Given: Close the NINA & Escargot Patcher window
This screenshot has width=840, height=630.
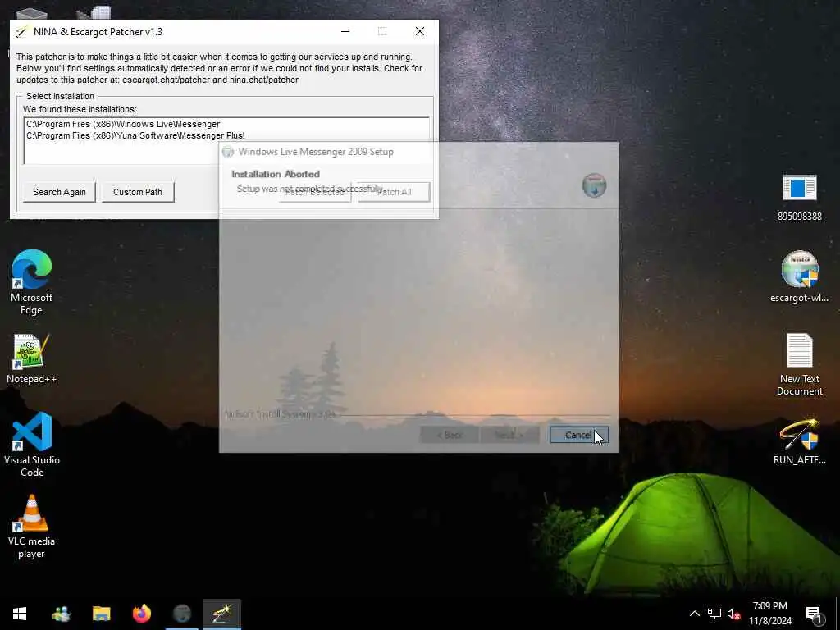Looking at the screenshot, I should [420, 32].
